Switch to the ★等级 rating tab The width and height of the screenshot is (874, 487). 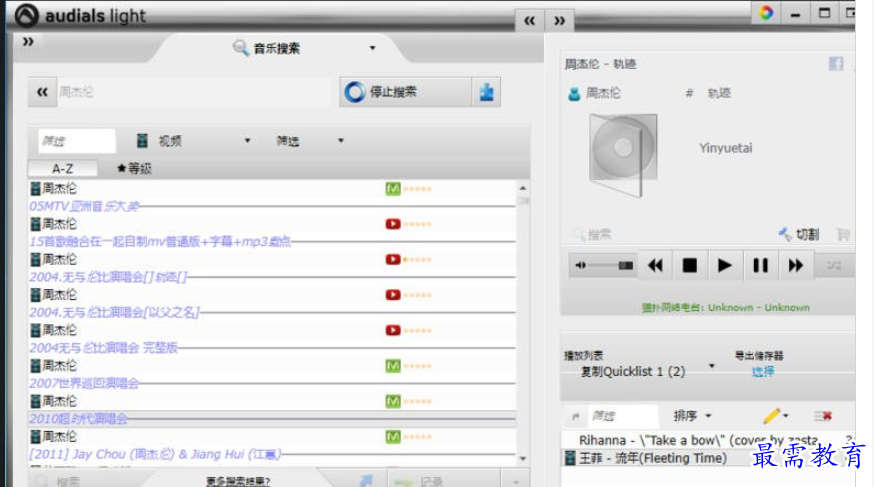tap(134, 168)
